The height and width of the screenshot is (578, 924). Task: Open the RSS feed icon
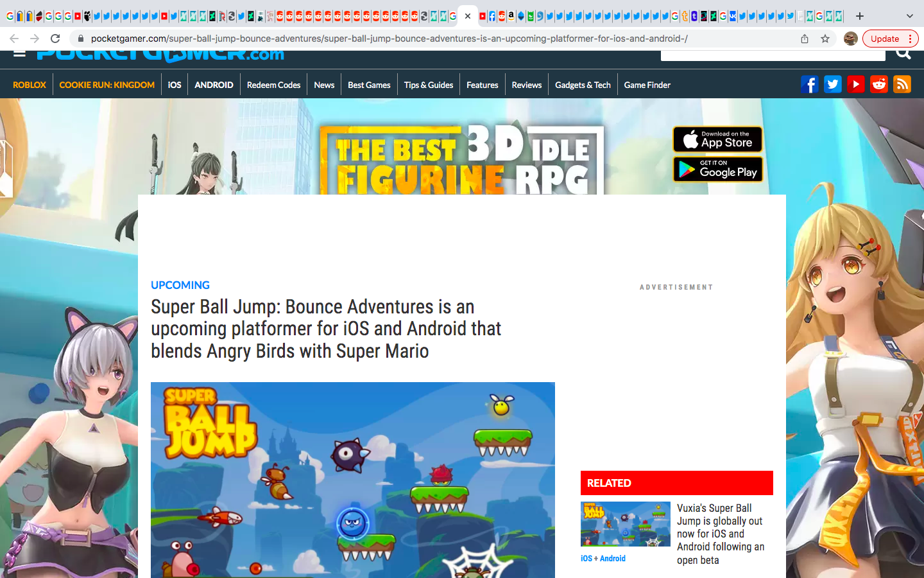click(x=902, y=85)
